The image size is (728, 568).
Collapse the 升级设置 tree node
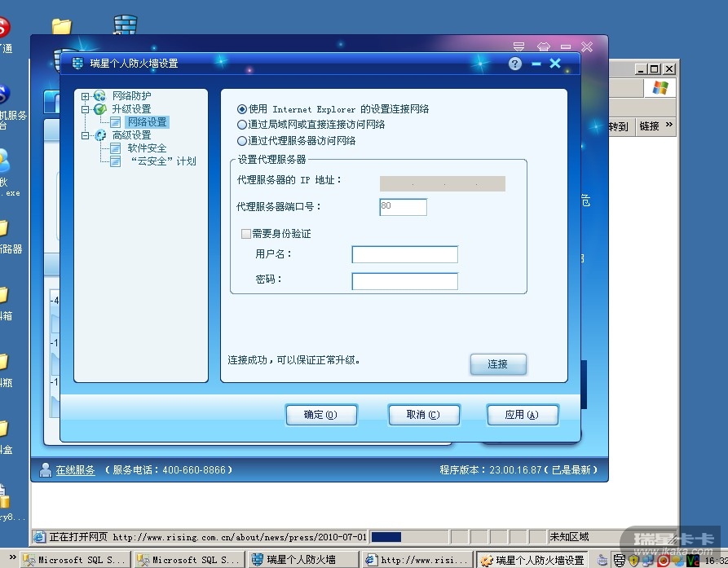[x=85, y=109]
